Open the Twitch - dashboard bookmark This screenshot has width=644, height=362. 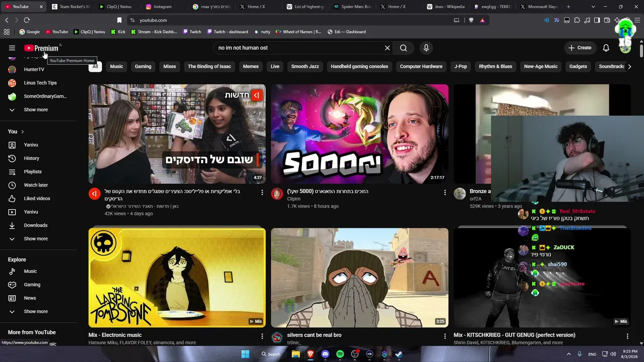(x=227, y=32)
